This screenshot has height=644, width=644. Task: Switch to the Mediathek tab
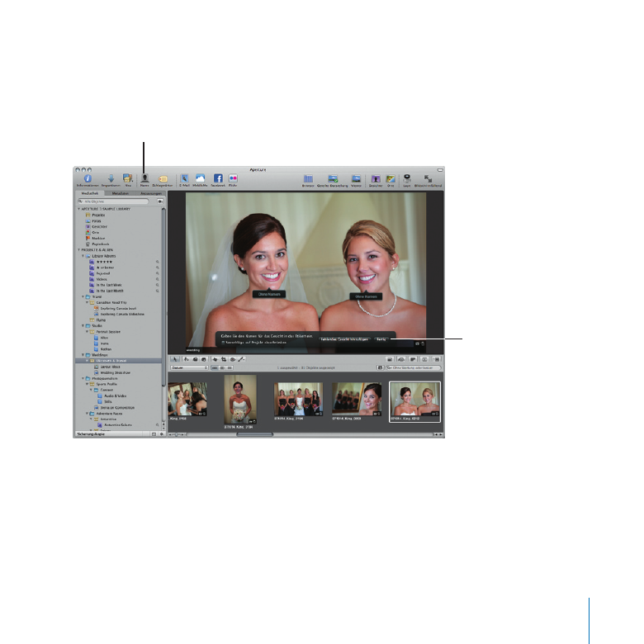coord(90,193)
